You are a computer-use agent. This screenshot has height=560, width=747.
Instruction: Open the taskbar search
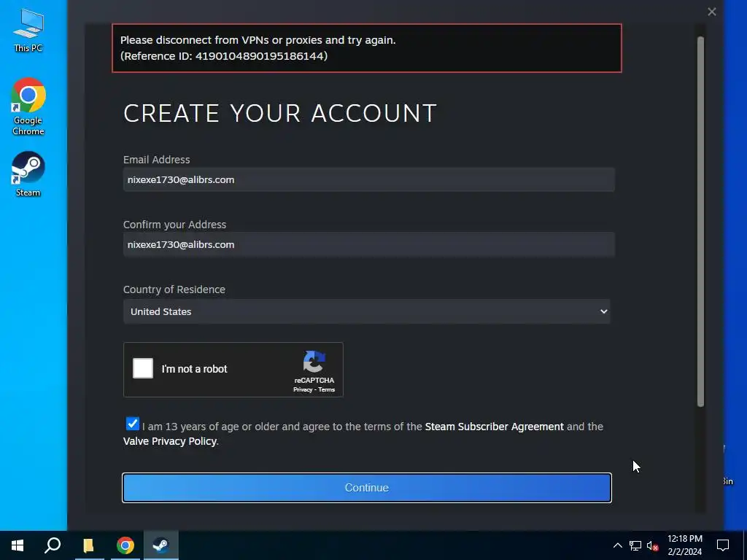53,545
